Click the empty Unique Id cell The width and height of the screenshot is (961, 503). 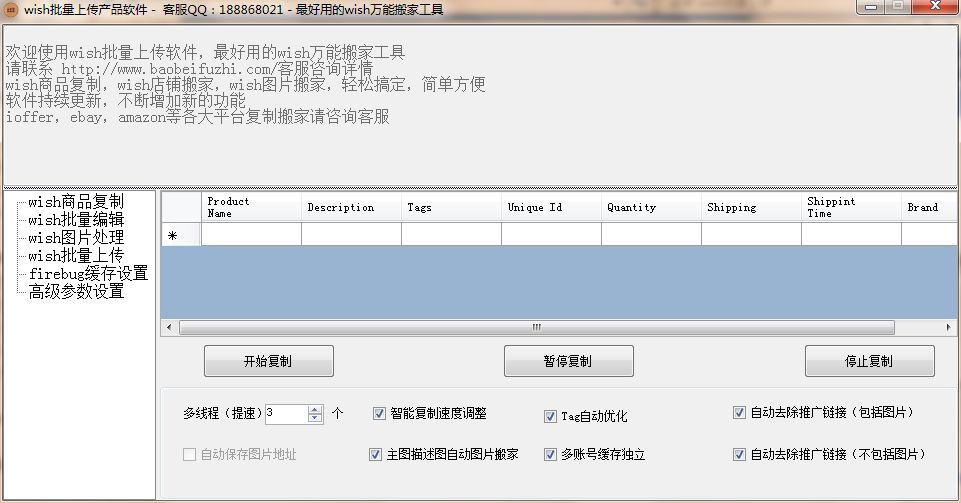pos(551,235)
